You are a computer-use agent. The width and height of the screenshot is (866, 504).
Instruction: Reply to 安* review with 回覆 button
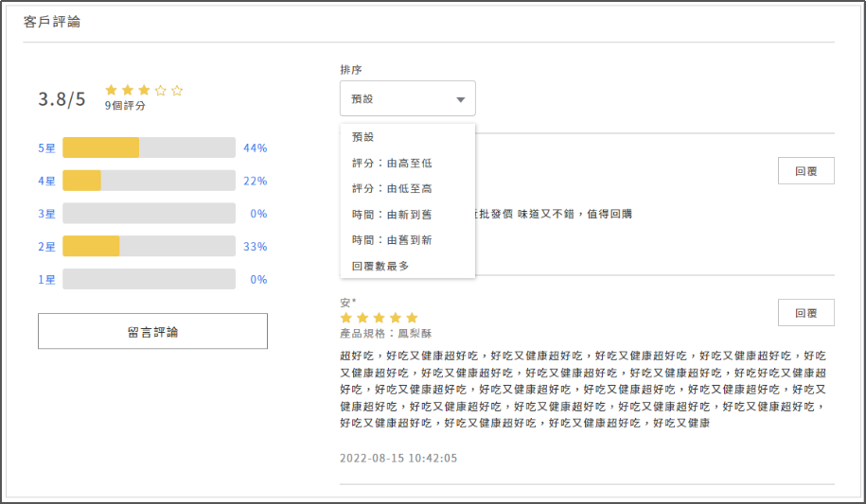pyautogui.click(x=805, y=313)
